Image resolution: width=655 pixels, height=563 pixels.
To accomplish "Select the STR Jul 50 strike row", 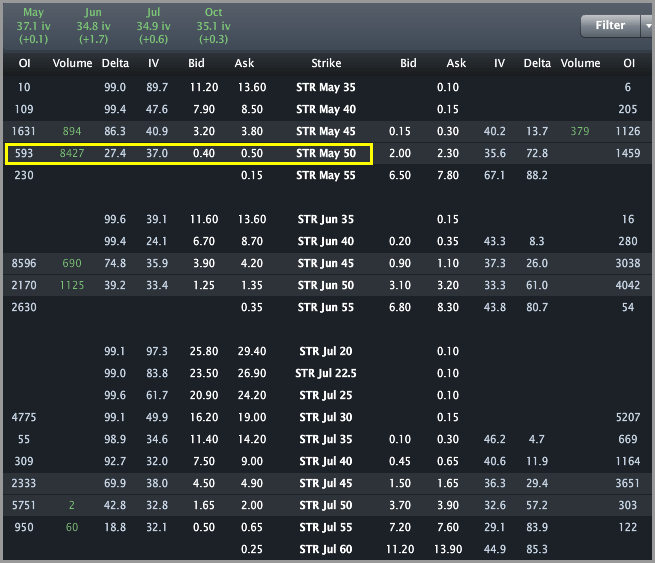I will coord(328,505).
